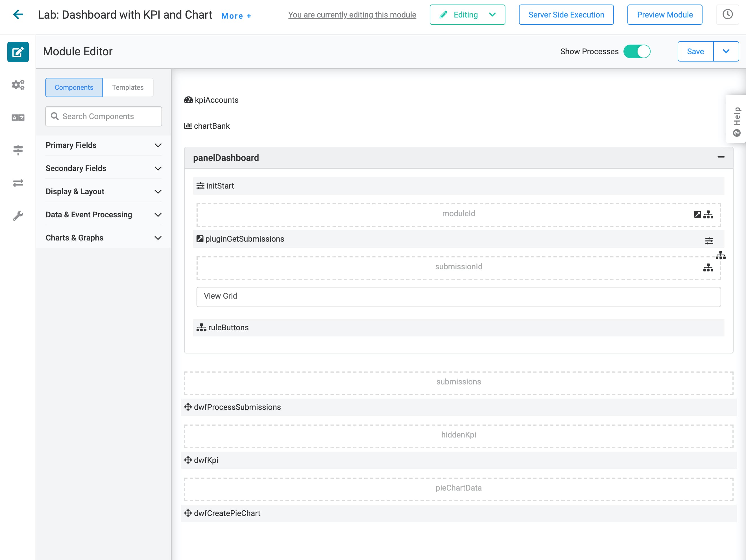The width and height of the screenshot is (746, 560).
Task: Click decisions tree icon in moduleId row
Action: [708, 215]
